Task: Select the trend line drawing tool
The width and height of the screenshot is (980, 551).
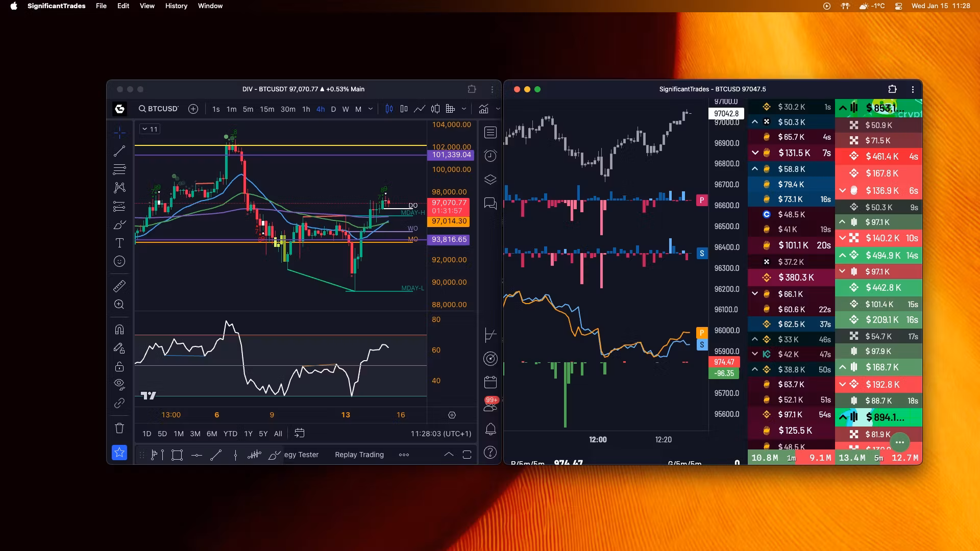Action: click(119, 151)
